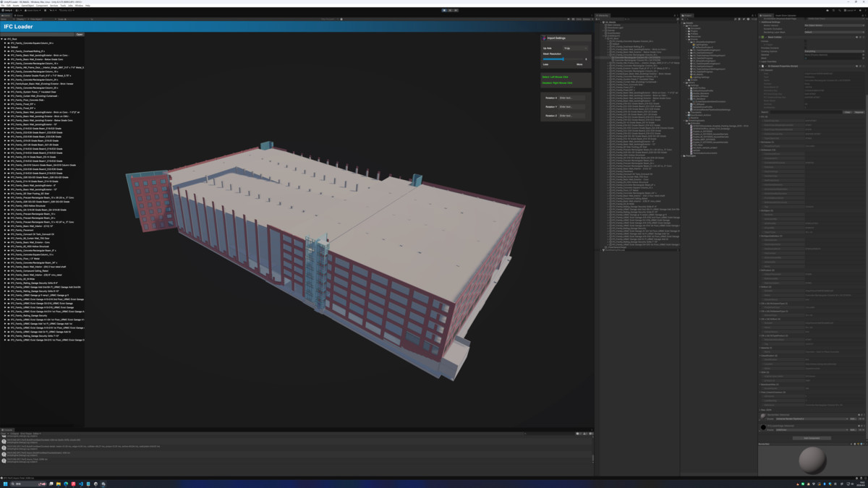This screenshot has width=868, height=488.
Task: Focus the IFC file path field beside Open
Action: tap(38, 34)
